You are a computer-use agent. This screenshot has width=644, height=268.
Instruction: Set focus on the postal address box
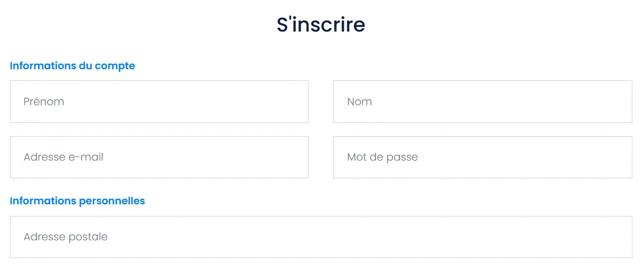[x=321, y=237]
